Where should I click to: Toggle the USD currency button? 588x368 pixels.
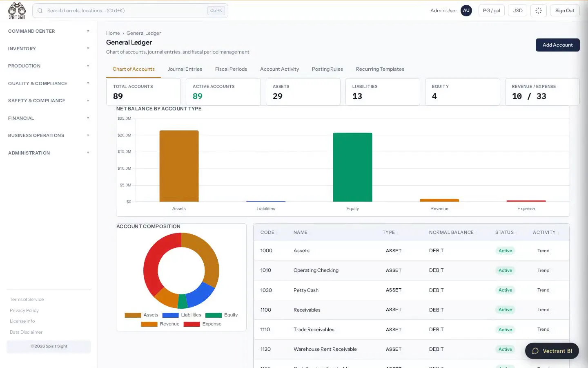point(517,11)
